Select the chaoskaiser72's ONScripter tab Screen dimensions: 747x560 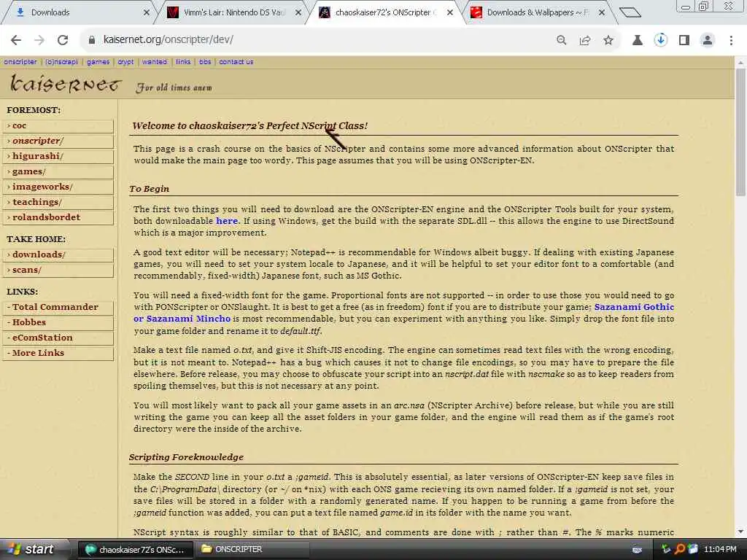(385, 12)
